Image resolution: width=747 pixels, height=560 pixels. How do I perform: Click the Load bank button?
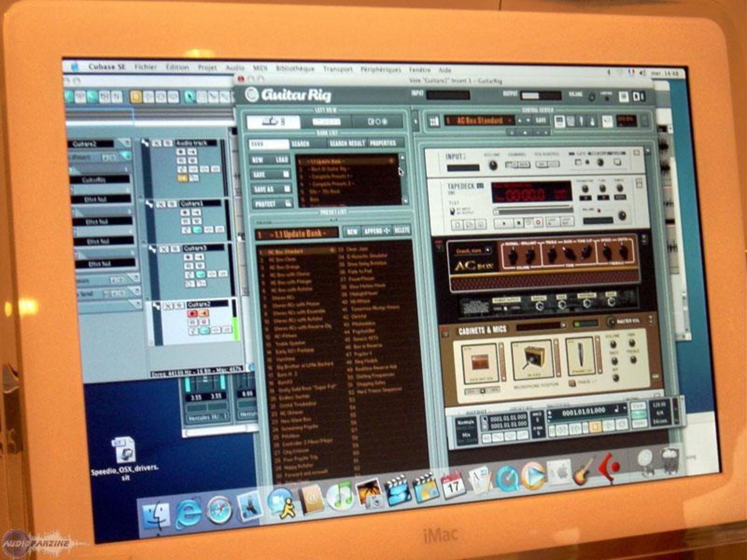click(282, 160)
